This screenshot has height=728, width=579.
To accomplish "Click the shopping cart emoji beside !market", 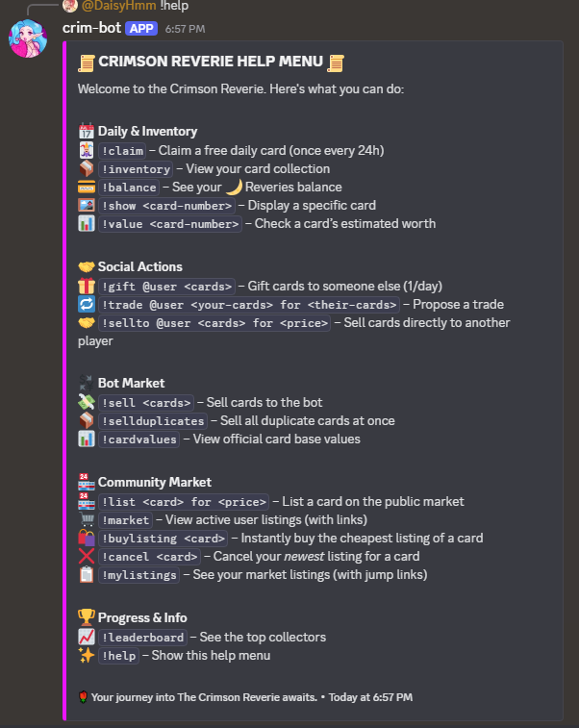I will (87, 519).
